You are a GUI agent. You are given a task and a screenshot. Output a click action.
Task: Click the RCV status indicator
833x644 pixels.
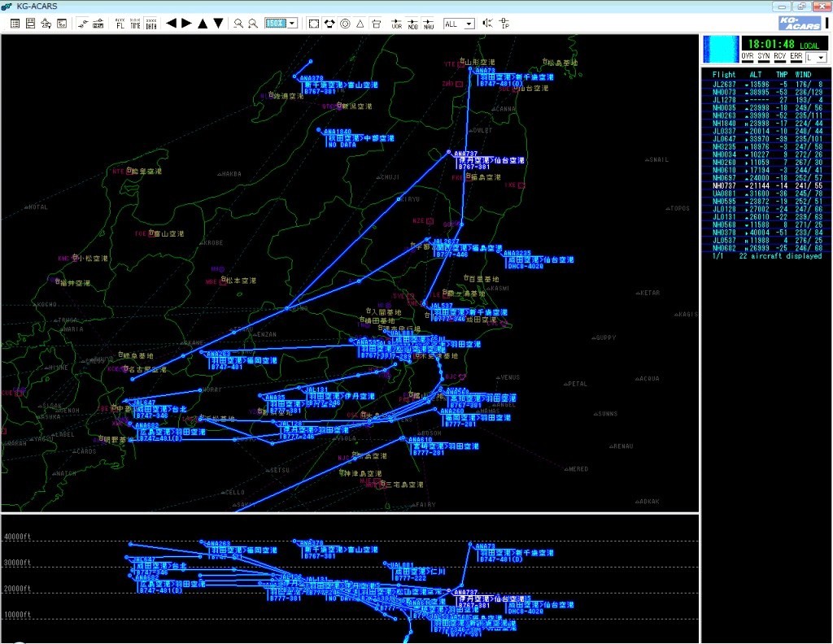point(779,57)
